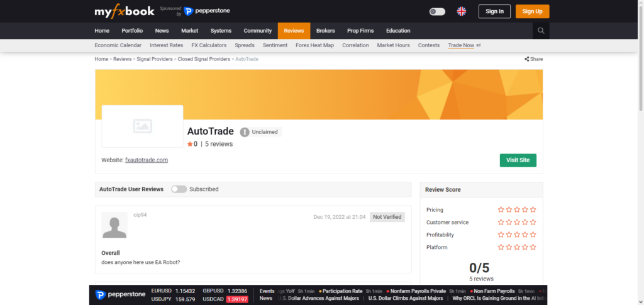644x305 pixels.
Task: Open 'U.S. Dollar Climbs Against Majors' news
Action: 406,299
